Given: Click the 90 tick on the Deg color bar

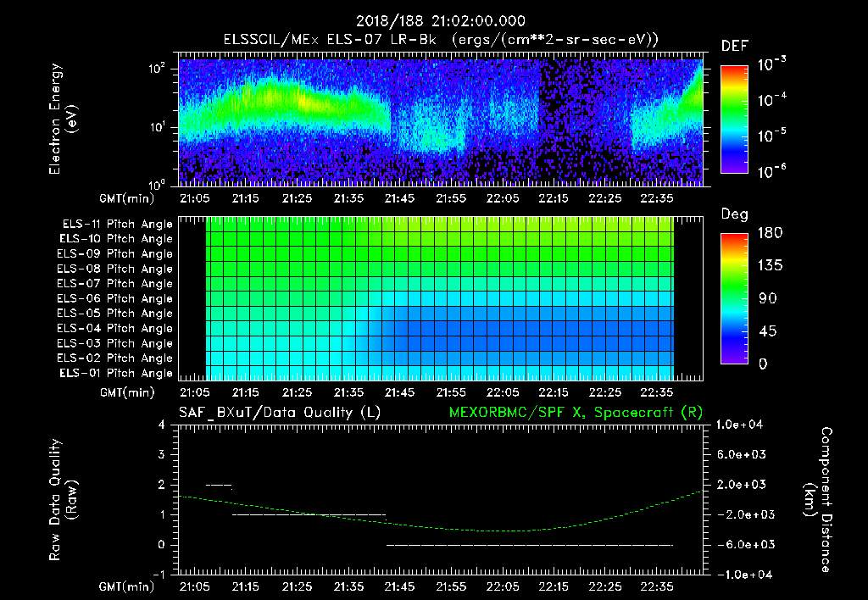Looking at the screenshot, I should coord(768,299).
